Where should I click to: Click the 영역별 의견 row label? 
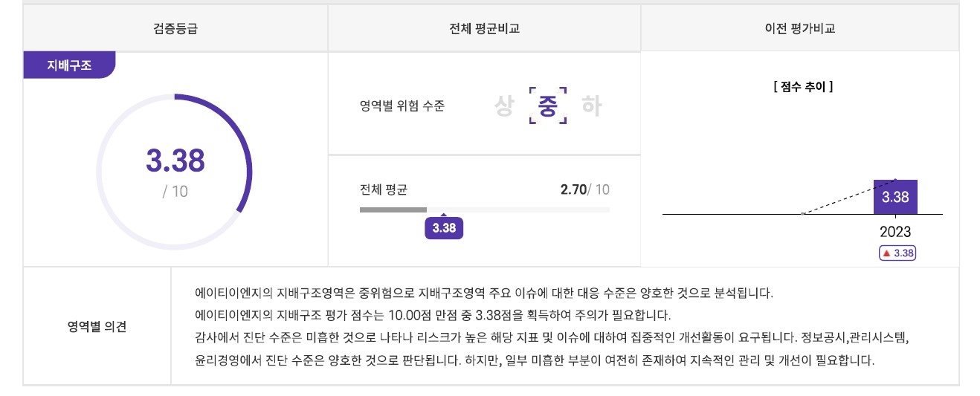point(97,326)
